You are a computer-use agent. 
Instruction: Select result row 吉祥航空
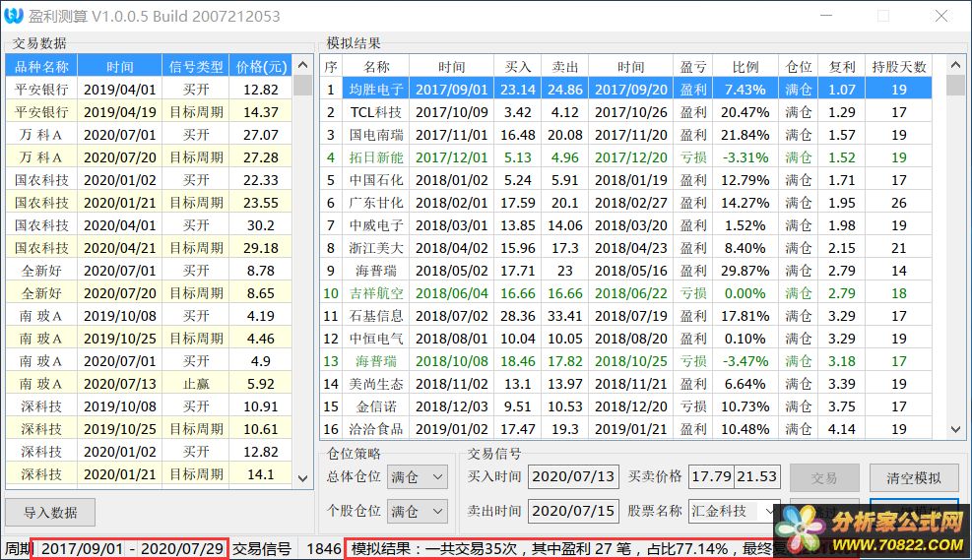pyautogui.click(x=626, y=293)
